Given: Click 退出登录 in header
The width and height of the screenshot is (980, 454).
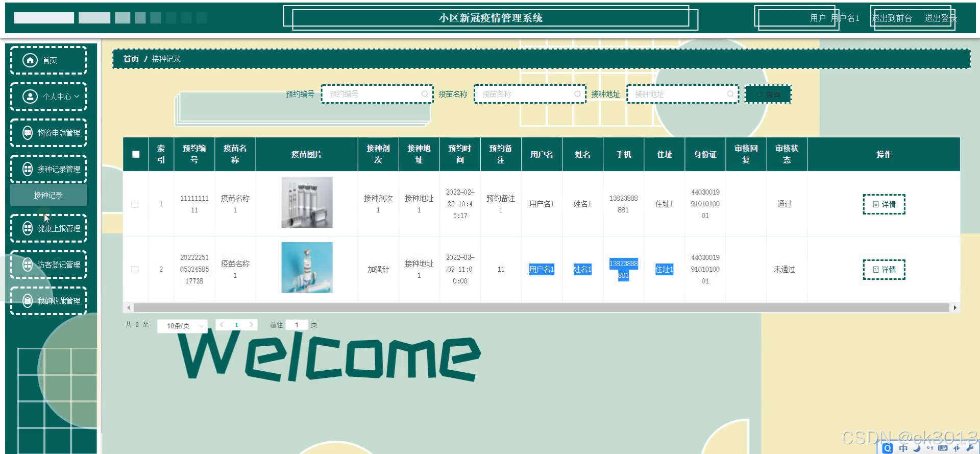Looking at the screenshot, I should tap(940, 18).
